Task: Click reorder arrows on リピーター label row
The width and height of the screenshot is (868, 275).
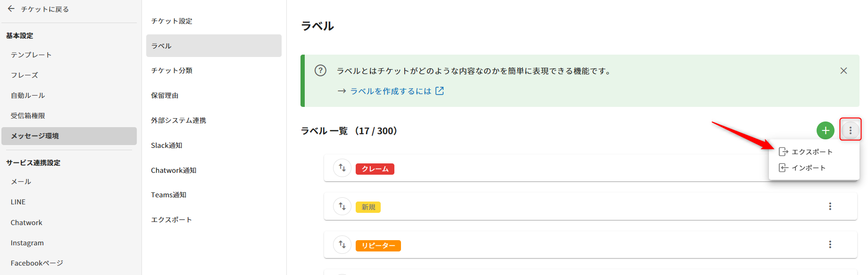Action: [342, 245]
